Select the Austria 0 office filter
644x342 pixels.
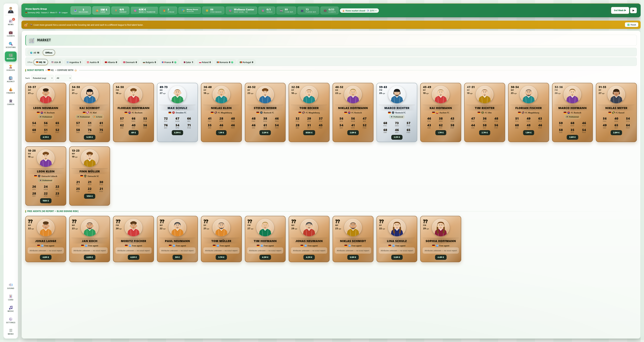click(93, 62)
